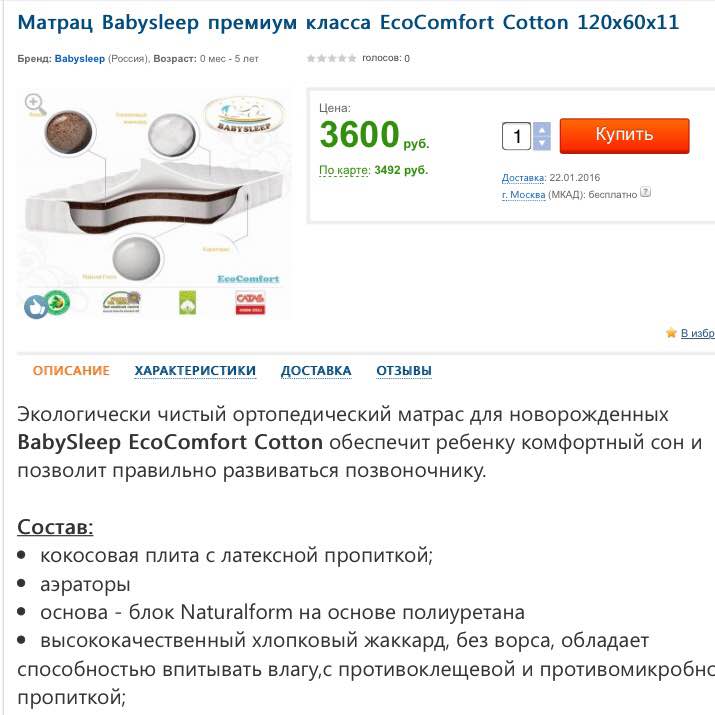Image resolution: width=715 pixels, height=715 pixels.
Task: Click the favorites star icon
Action: coord(671,333)
